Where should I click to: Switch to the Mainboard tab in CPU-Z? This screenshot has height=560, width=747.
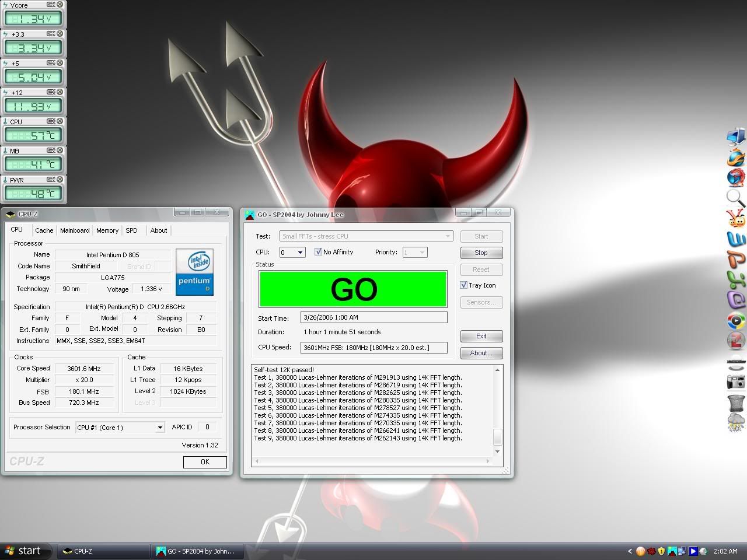tap(75, 230)
